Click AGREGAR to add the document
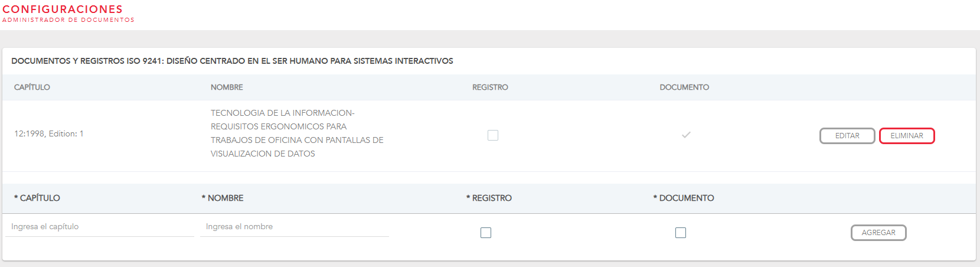The height and width of the screenshot is (267, 980). click(x=878, y=233)
